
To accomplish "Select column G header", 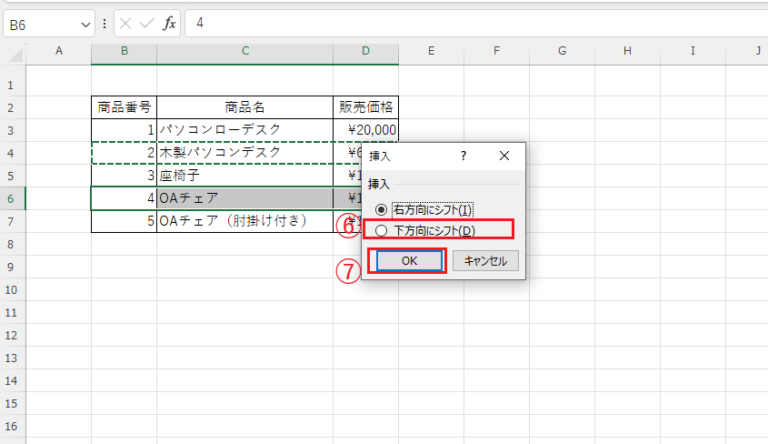I will click(x=562, y=51).
